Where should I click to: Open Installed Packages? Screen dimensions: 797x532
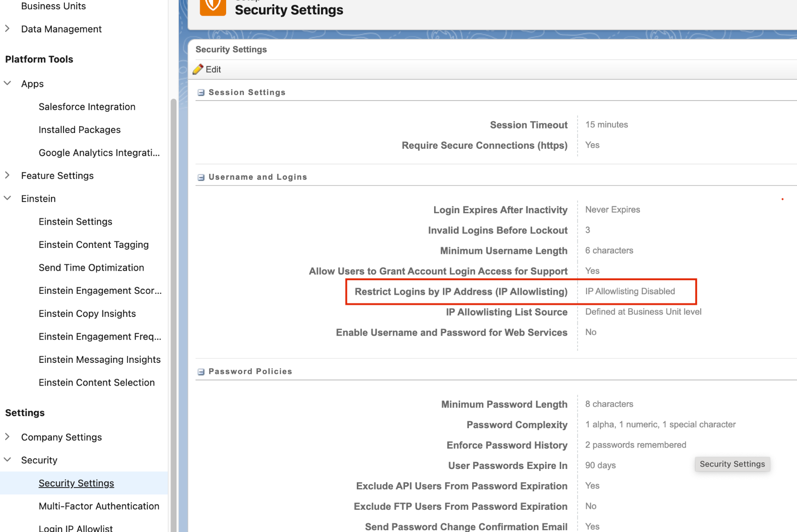pos(79,129)
